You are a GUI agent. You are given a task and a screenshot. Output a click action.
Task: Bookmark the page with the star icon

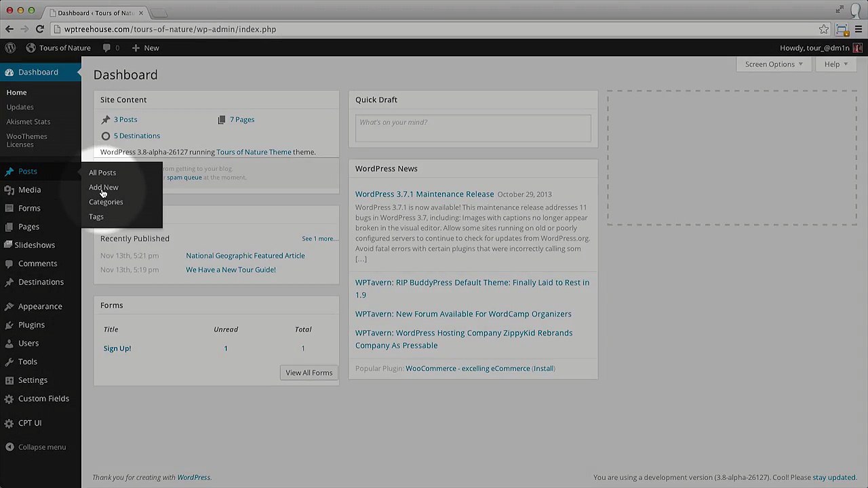[x=823, y=29]
